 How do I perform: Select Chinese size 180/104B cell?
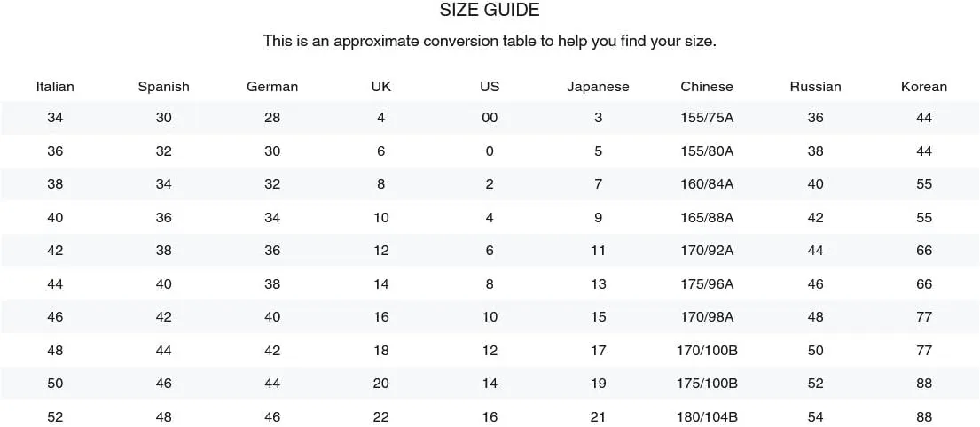707,417
